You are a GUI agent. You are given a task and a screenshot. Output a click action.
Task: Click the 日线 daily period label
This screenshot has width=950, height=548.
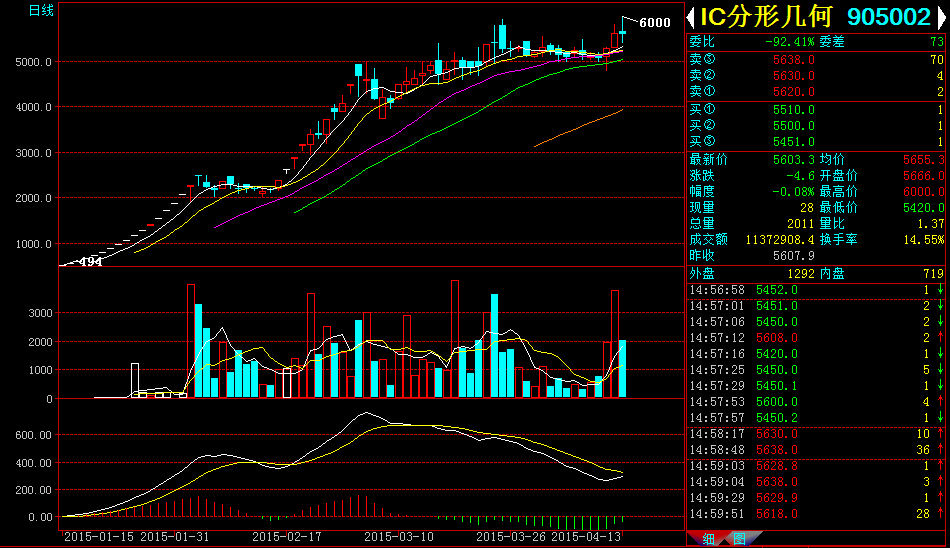(x=41, y=10)
